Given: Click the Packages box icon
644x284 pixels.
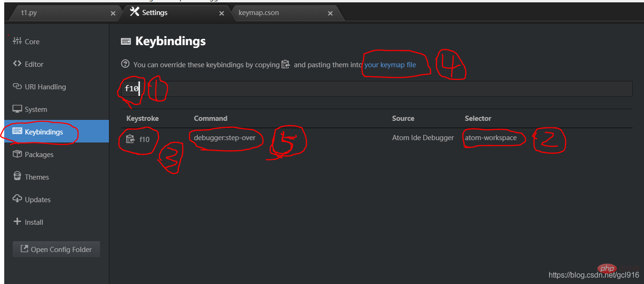Looking at the screenshot, I should (x=17, y=154).
